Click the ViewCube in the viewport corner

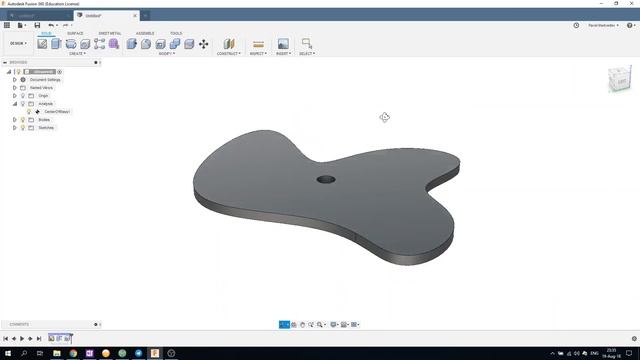620,79
